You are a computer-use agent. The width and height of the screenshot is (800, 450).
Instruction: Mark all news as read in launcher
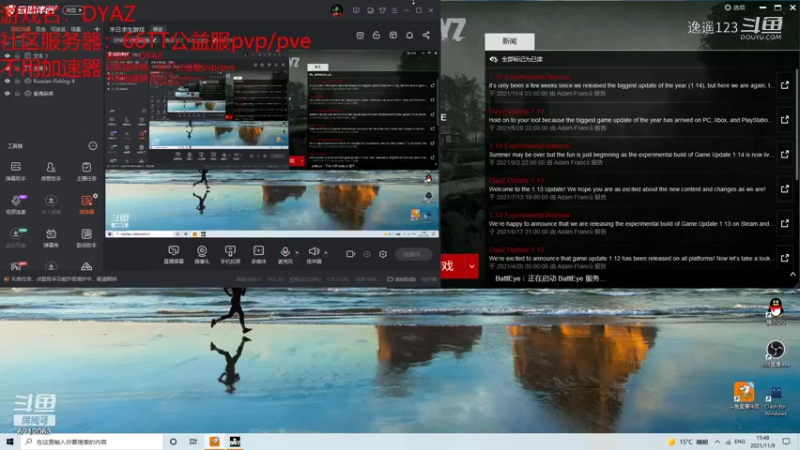tap(516, 59)
